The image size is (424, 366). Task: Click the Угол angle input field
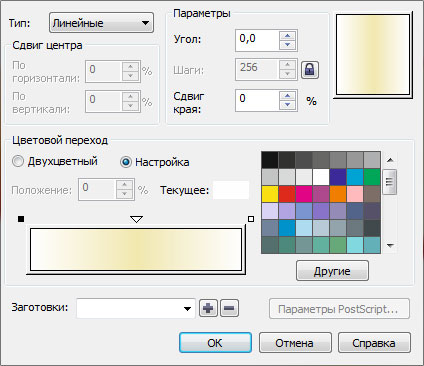(257, 40)
